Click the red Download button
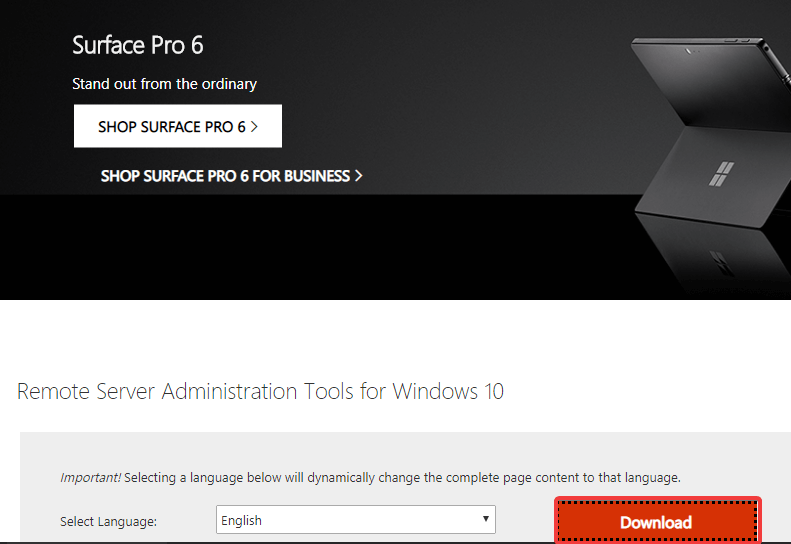The width and height of the screenshot is (791, 544). [658, 521]
